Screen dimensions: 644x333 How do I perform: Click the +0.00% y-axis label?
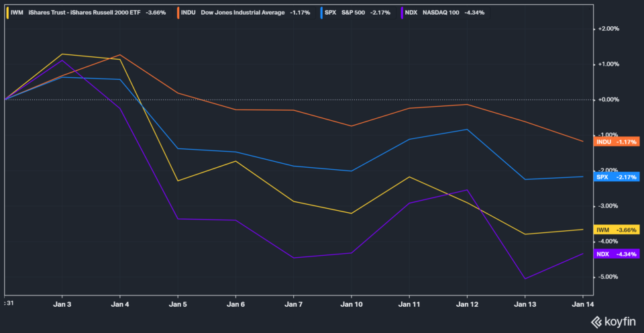click(x=608, y=100)
